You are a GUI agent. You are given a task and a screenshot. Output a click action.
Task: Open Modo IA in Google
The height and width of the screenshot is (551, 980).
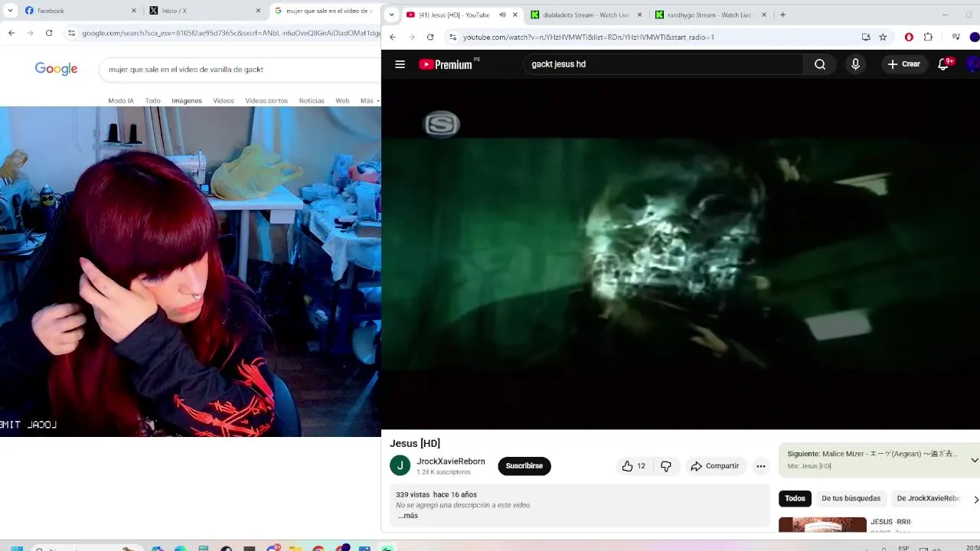click(x=121, y=101)
